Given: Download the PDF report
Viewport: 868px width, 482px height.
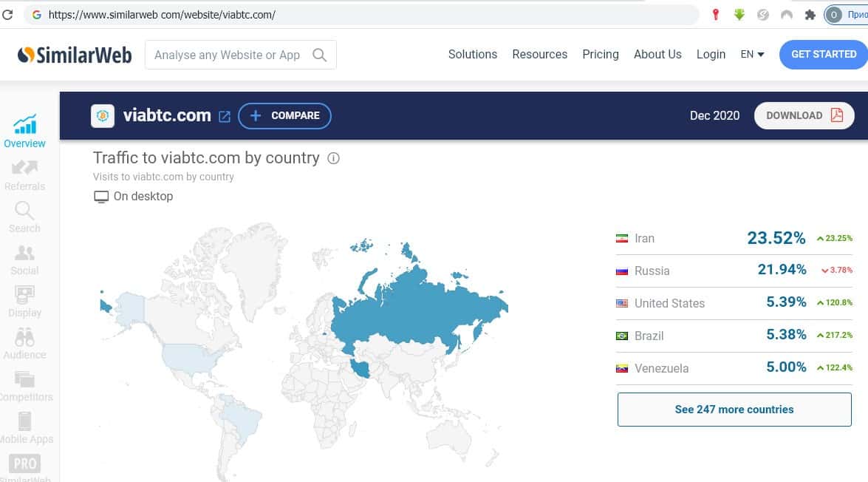Looking at the screenshot, I should tap(804, 116).
